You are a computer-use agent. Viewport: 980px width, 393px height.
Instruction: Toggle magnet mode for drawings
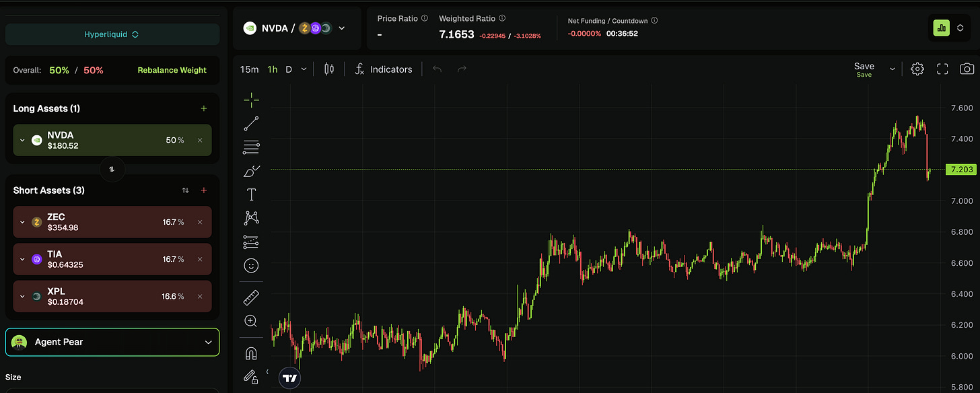[x=251, y=353]
